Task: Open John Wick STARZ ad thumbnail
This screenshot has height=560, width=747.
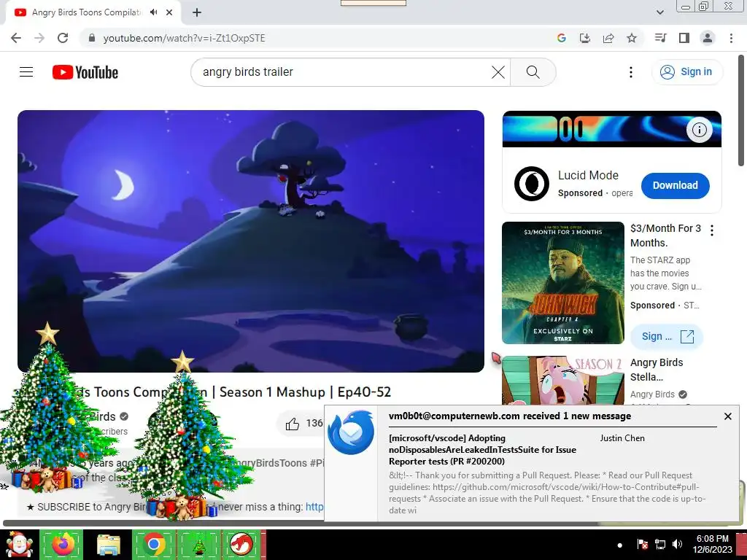Action: [562, 283]
